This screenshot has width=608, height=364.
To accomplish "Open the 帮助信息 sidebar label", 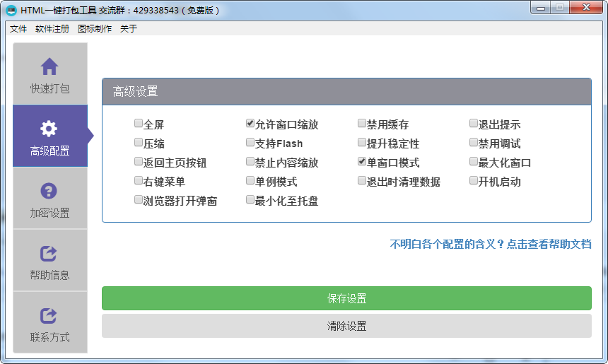I will 50,275.
